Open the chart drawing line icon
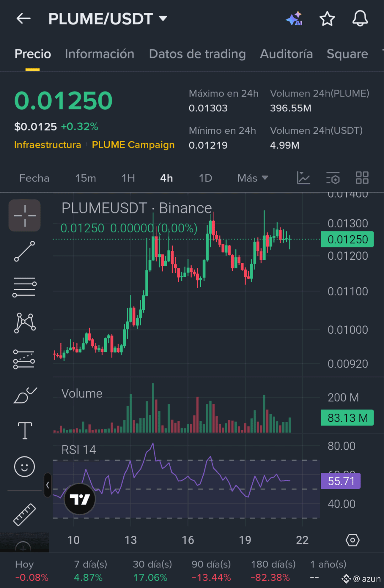 click(x=303, y=178)
